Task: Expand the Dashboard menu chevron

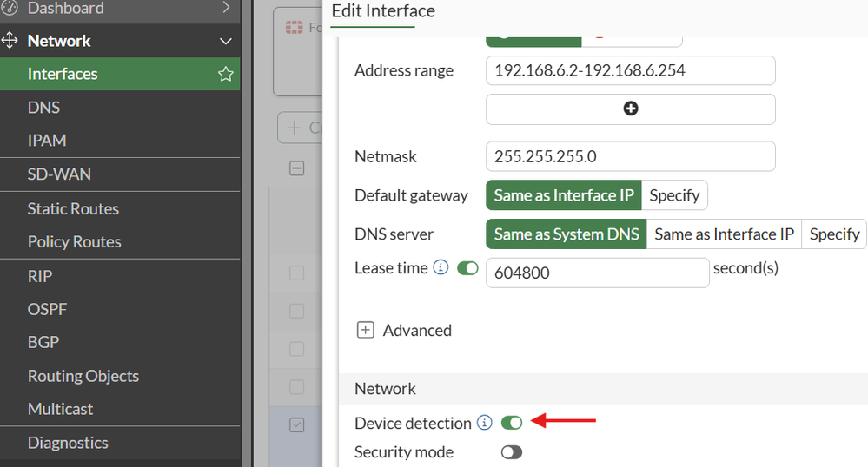Action: [x=226, y=9]
